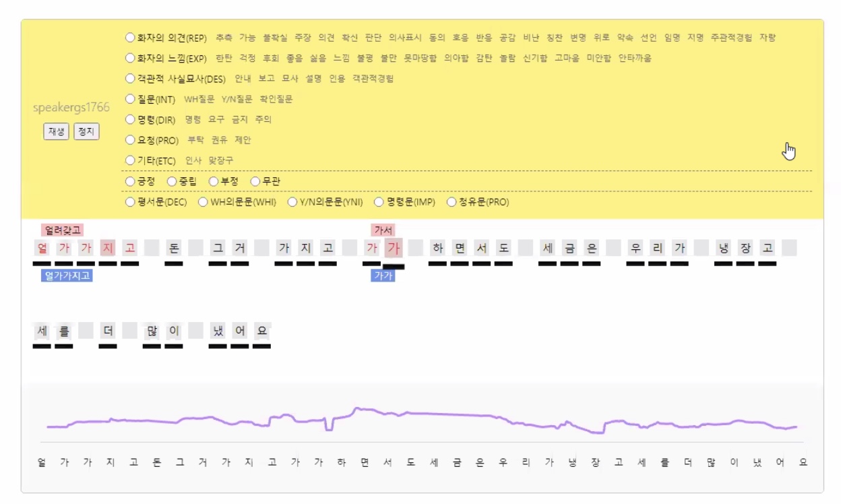Select the 화자의 의견(REP) radio option
Image resolution: width=841 pixels, height=504 pixels.
point(130,38)
